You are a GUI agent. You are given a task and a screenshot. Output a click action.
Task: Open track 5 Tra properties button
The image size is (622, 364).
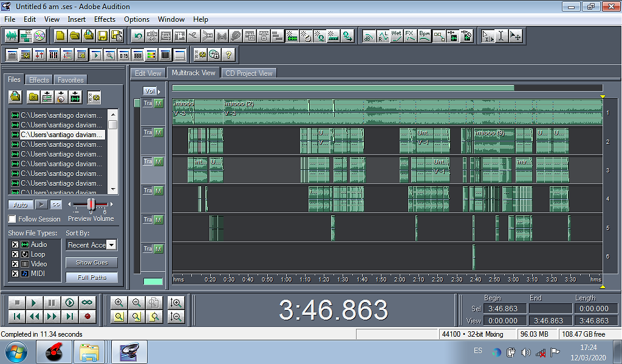click(x=148, y=220)
